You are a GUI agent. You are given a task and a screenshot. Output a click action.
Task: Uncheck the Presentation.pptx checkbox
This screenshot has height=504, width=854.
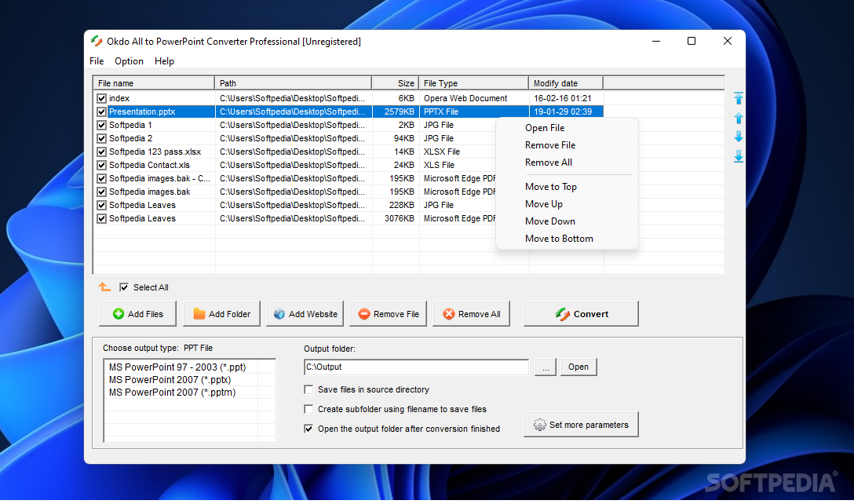tap(101, 111)
